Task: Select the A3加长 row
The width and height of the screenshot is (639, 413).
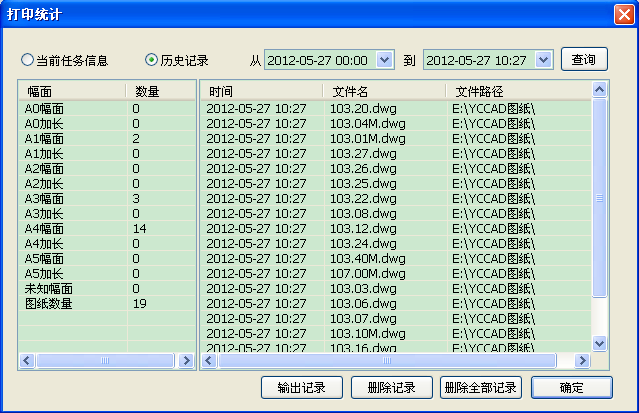Action: point(107,214)
